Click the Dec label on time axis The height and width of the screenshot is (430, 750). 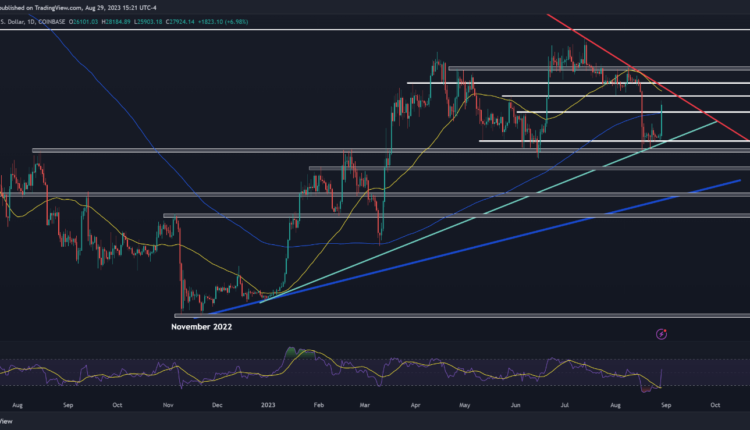tap(219, 407)
